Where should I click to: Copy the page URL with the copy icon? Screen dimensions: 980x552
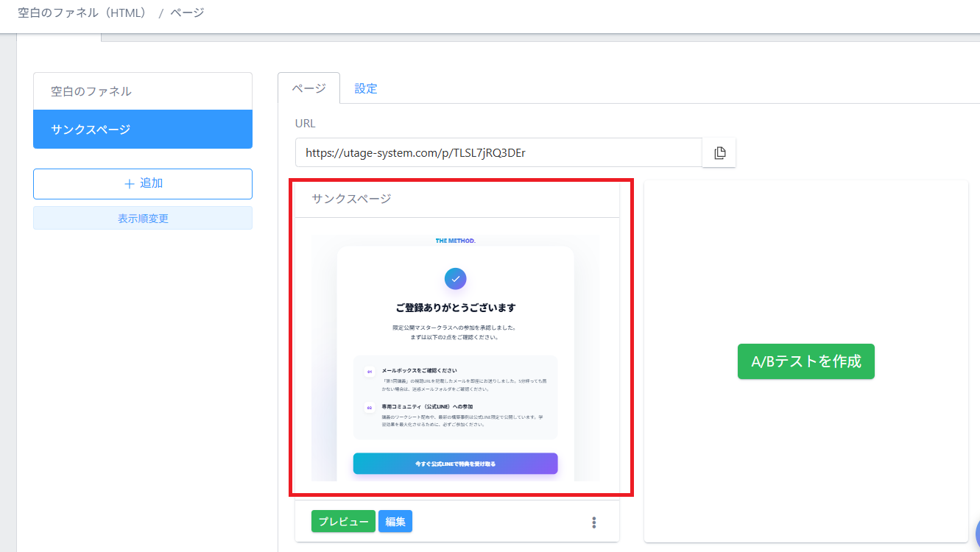click(719, 152)
